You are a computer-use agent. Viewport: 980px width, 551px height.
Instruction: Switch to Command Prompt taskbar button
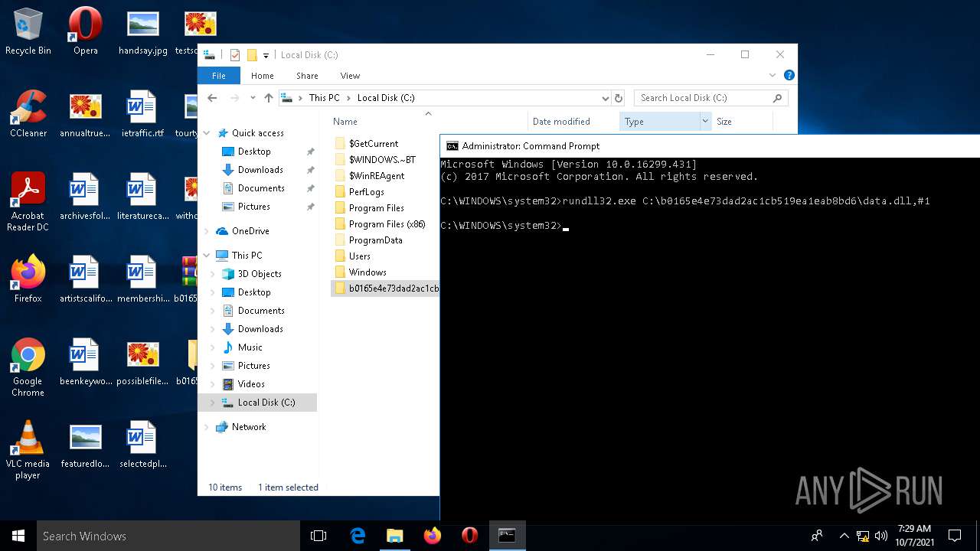pyautogui.click(x=507, y=536)
